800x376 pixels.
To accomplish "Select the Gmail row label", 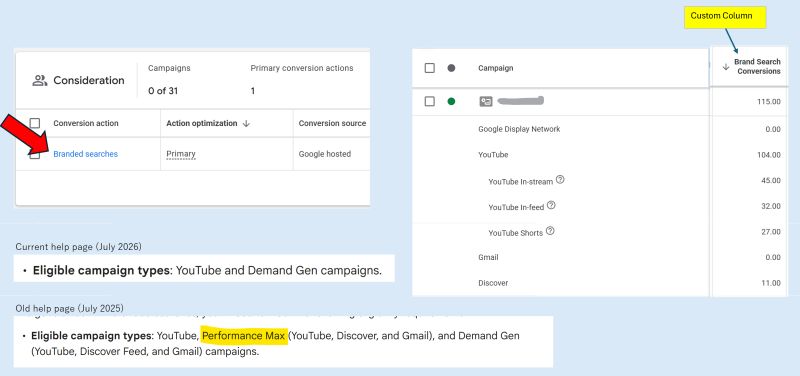I will coord(488,257).
